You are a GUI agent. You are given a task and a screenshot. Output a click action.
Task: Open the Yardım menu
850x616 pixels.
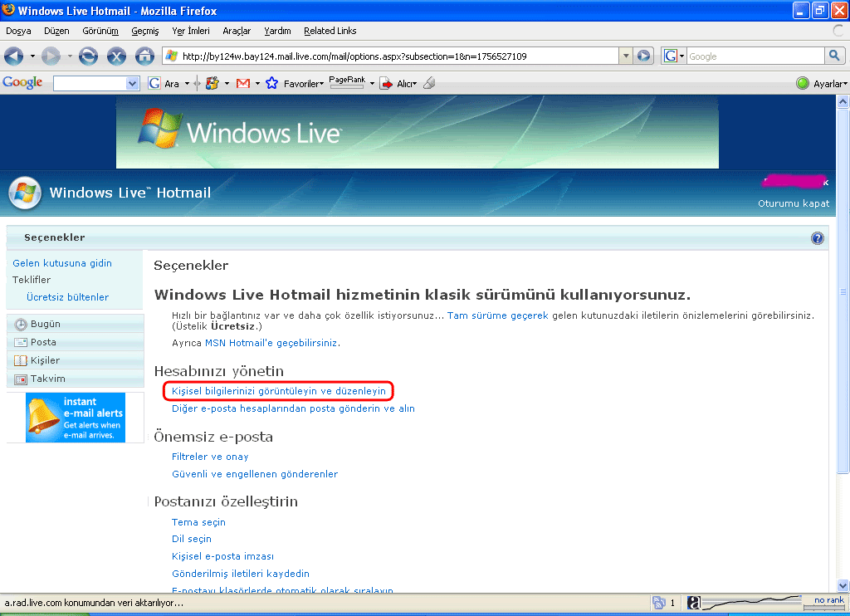point(277,31)
